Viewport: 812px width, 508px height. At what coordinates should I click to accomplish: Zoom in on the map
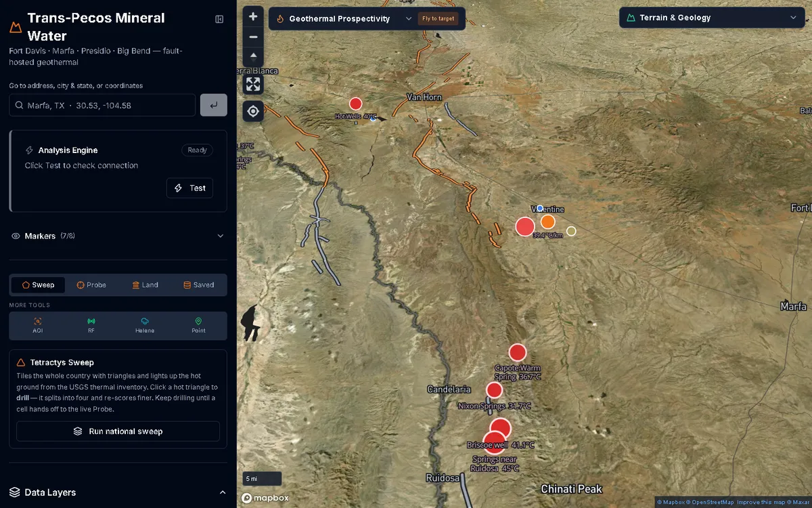(x=253, y=16)
